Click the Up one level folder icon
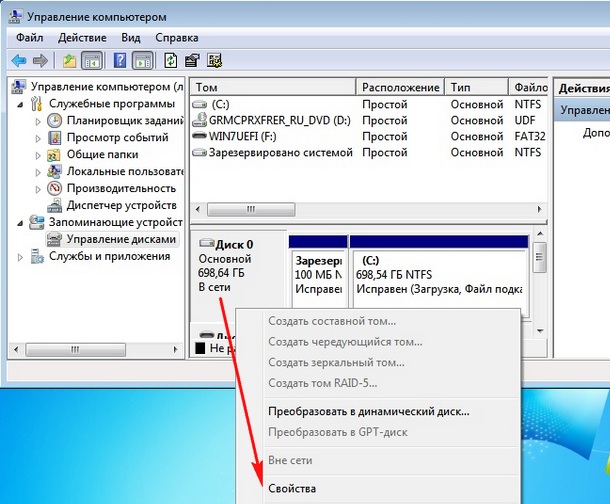 pyautogui.click(x=69, y=61)
